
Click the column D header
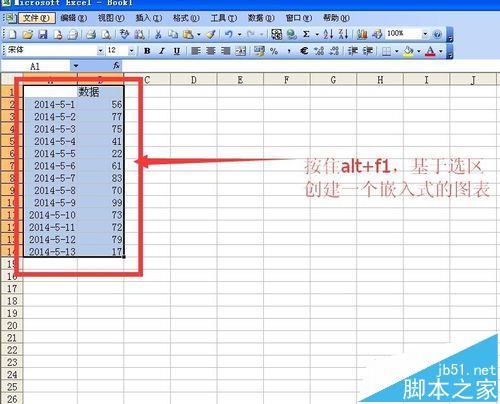pyautogui.click(x=194, y=80)
